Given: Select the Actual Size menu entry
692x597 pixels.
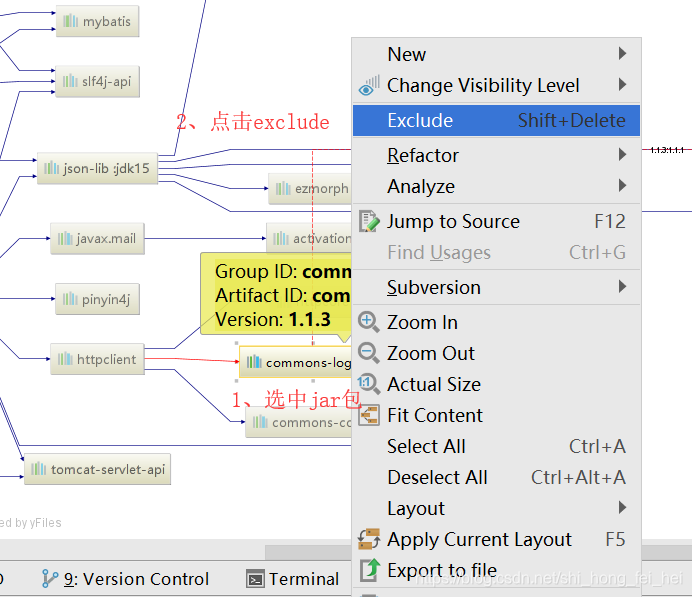Looking at the screenshot, I should (x=496, y=384).
